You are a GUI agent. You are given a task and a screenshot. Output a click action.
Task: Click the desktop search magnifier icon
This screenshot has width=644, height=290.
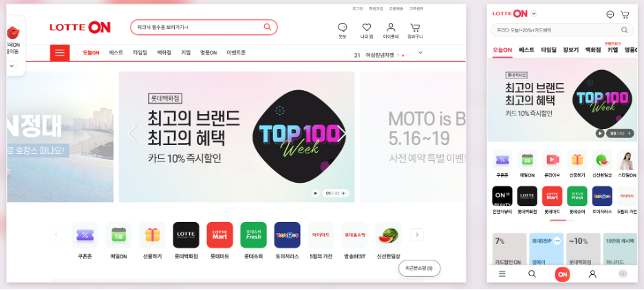click(268, 27)
